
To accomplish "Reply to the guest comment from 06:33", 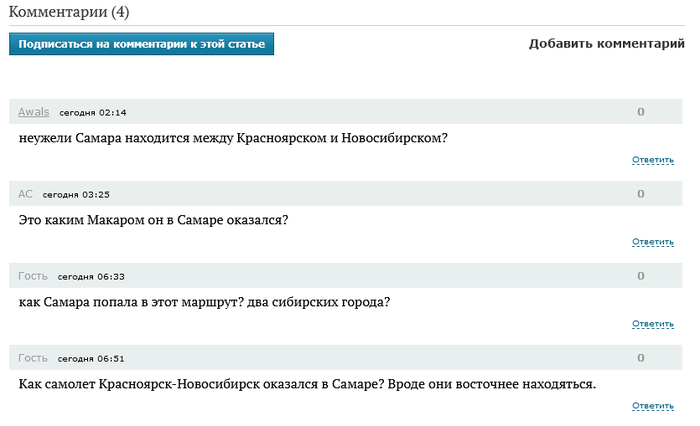I will click(653, 324).
